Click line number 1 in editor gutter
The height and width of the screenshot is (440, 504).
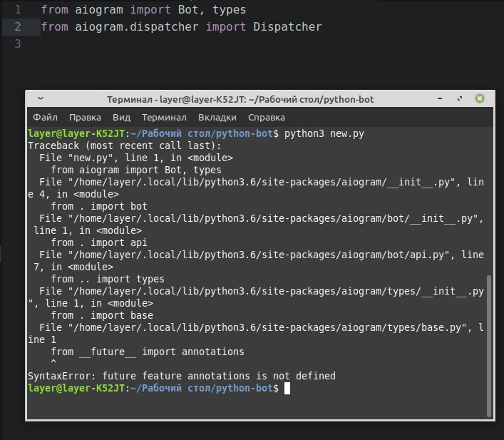(x=18, y=10)
